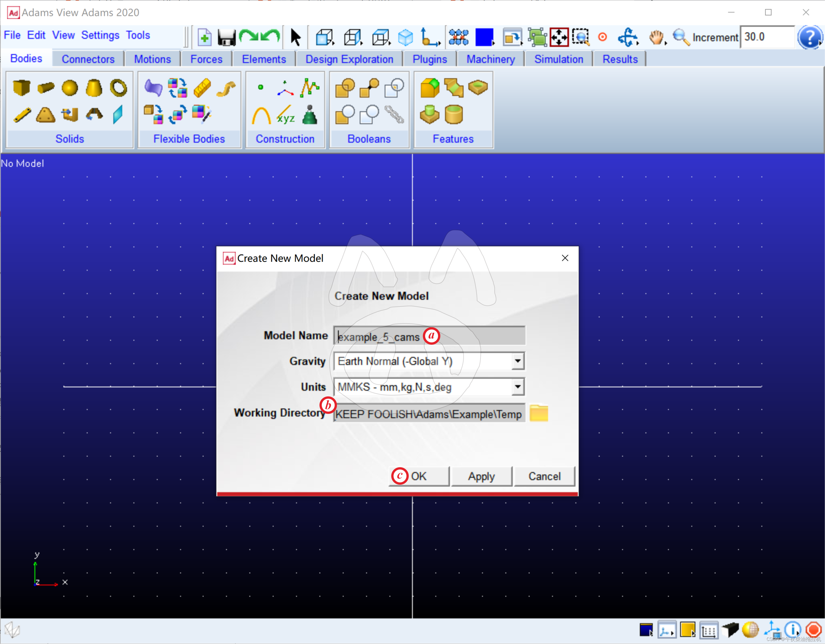Select the Box solid tool
Viewport: 825px width, 644px height.
21,88
